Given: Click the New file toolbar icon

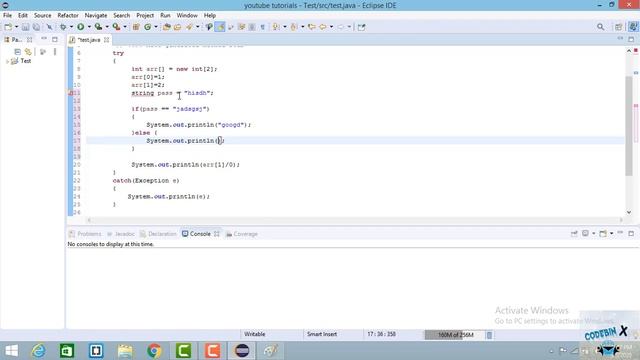Looking at the screenshot, I should (8, 27).
